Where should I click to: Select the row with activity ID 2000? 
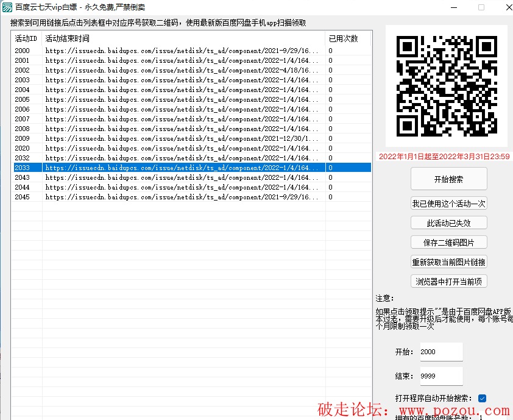click(x=191, y=51)
